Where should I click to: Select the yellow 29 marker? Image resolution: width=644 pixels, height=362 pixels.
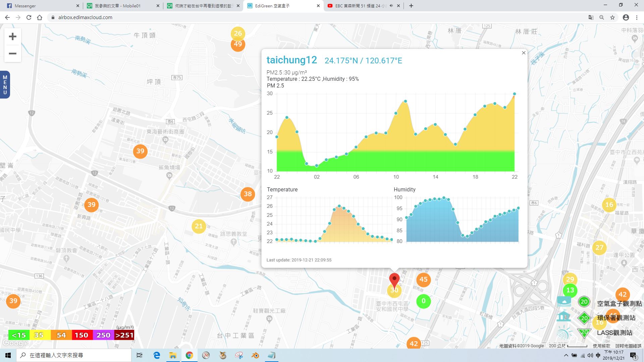(x=570, y=279)
